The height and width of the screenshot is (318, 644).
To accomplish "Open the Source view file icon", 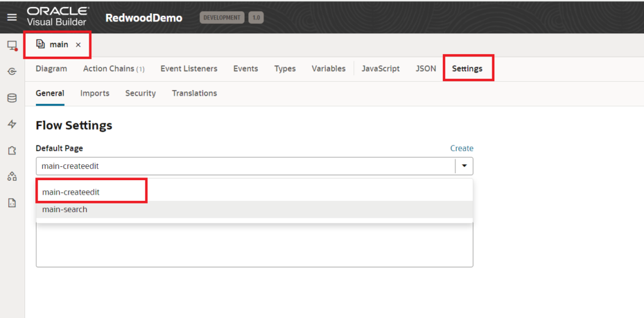I will 12,203.
